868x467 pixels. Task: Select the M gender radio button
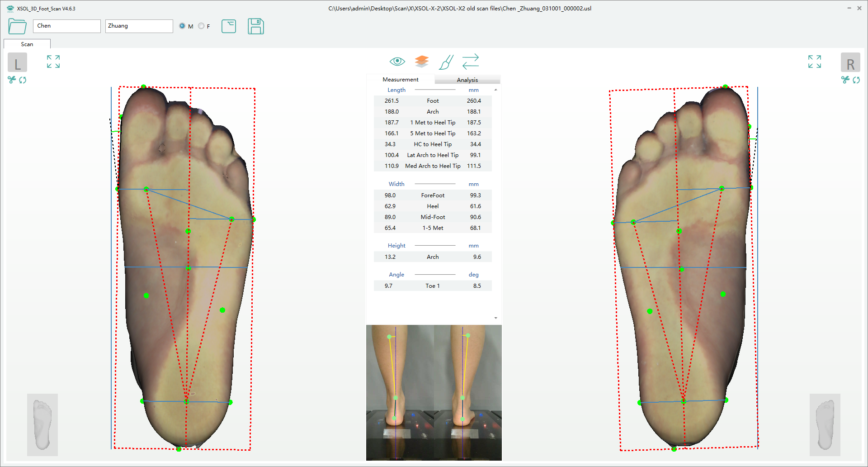click(x=182, y=26)
